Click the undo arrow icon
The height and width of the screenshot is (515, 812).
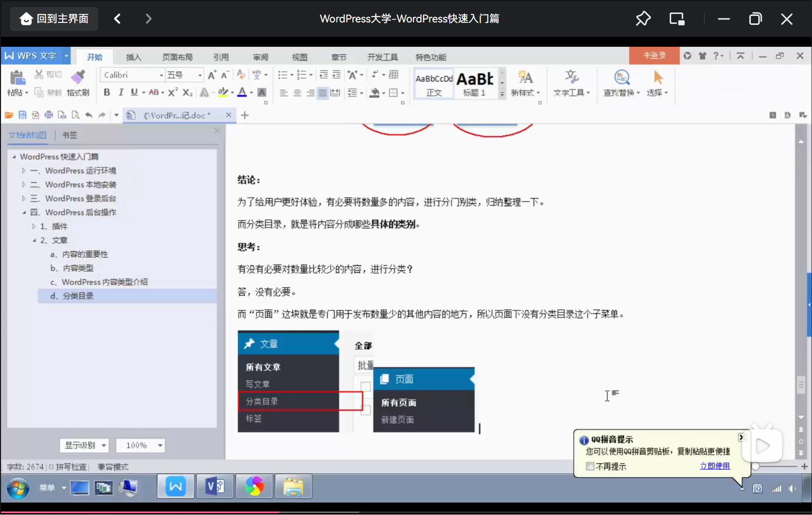[x=89, y=115]
